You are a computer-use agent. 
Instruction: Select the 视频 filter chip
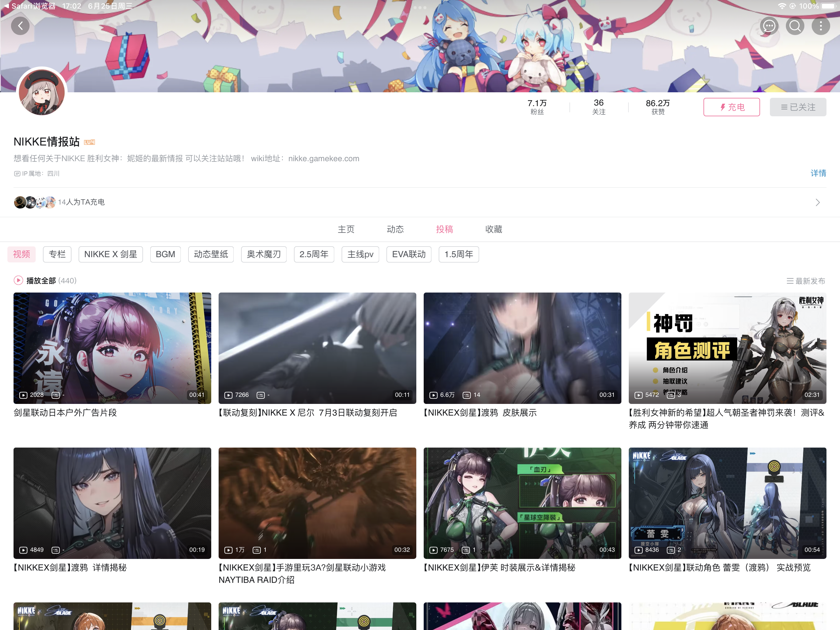coord(22,254)
